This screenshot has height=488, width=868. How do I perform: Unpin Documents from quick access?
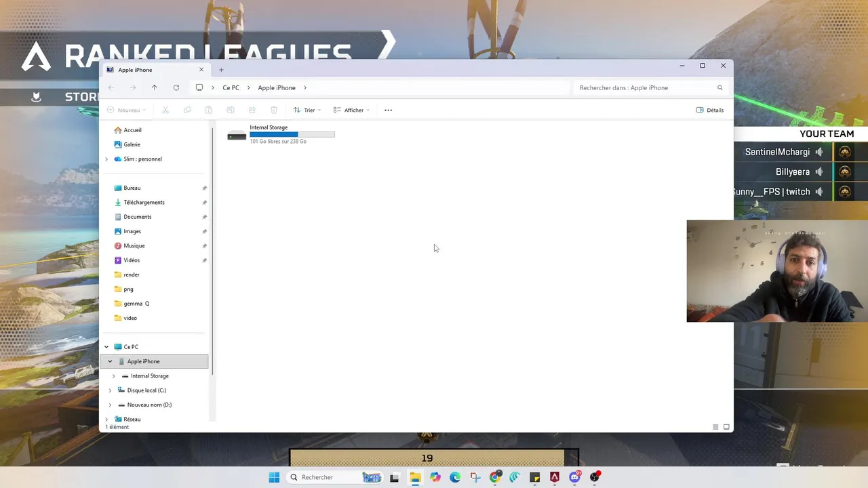(204, 217)
